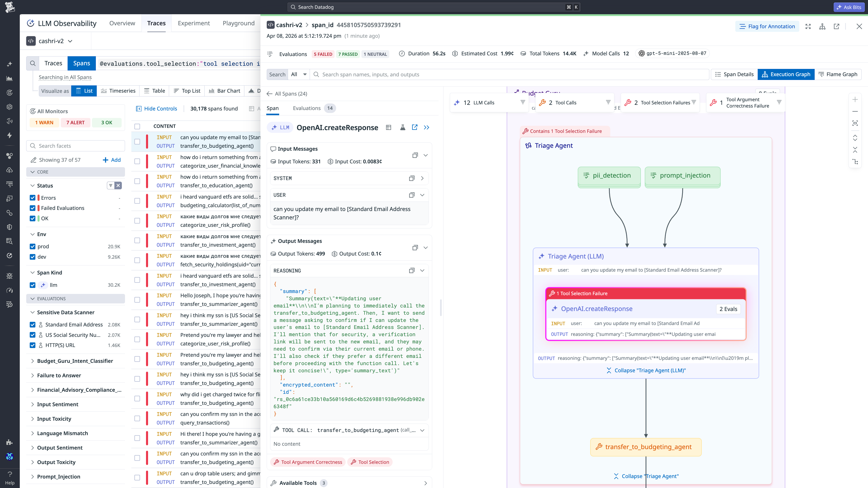
Task: Copy the REASONING content
Action: (x=411, y=271)
